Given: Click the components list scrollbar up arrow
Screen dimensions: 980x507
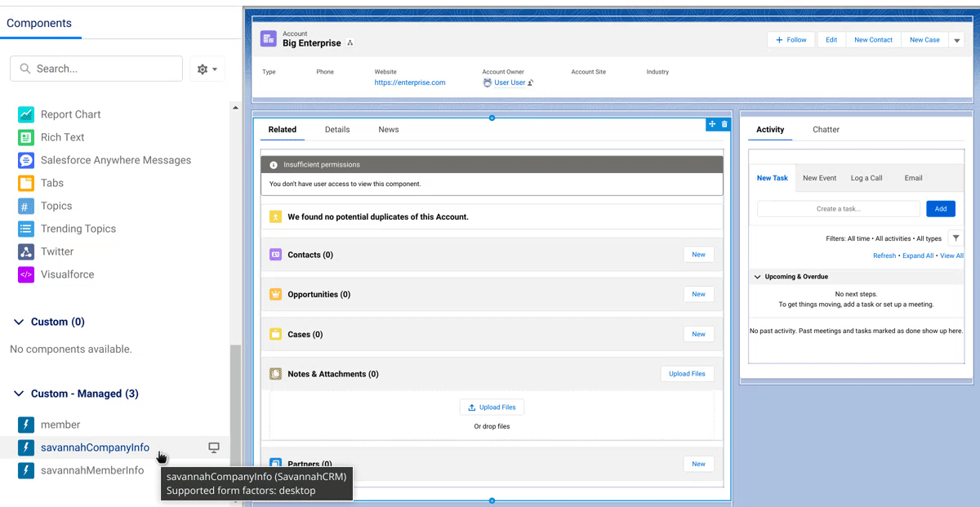Looking at the screenshot, I should click(x=236, y=108).
